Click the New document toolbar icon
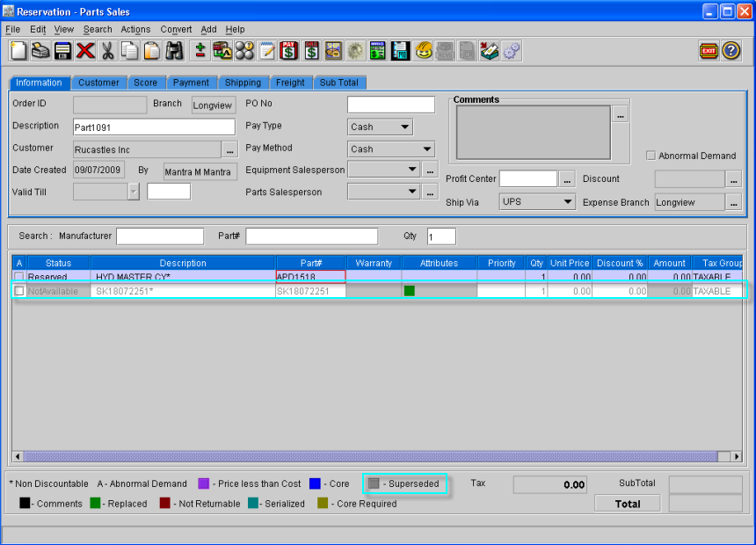Screen dimensions: 756x545 [18, 51]
